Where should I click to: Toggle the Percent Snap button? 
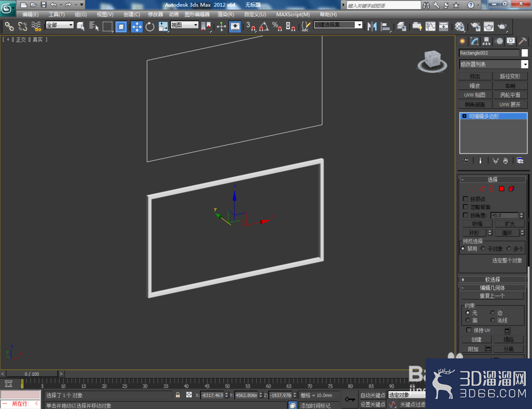pos(277,26)
